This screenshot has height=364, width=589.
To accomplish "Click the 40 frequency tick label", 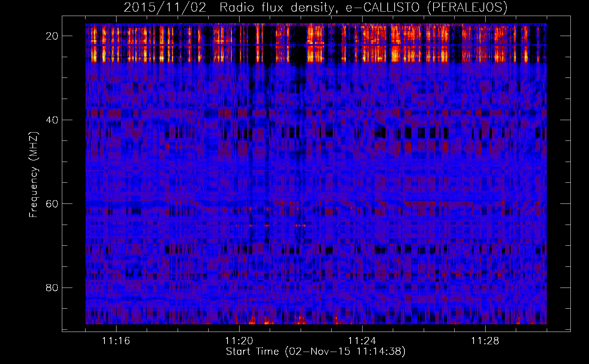I will coord(52,120).
